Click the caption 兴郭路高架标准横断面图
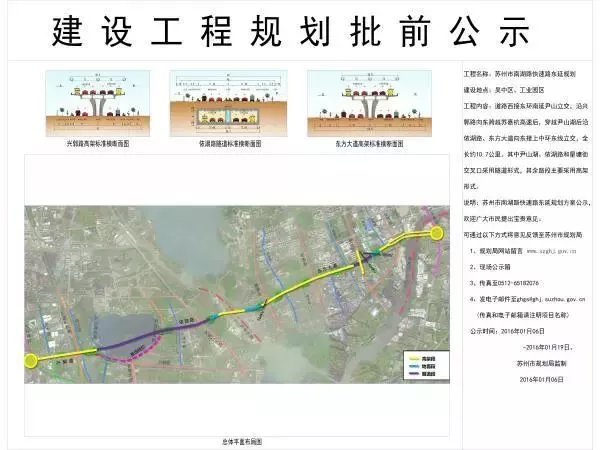Image resolution: width=600 pixels, height=450 pixels. click(x=98, y=144)
